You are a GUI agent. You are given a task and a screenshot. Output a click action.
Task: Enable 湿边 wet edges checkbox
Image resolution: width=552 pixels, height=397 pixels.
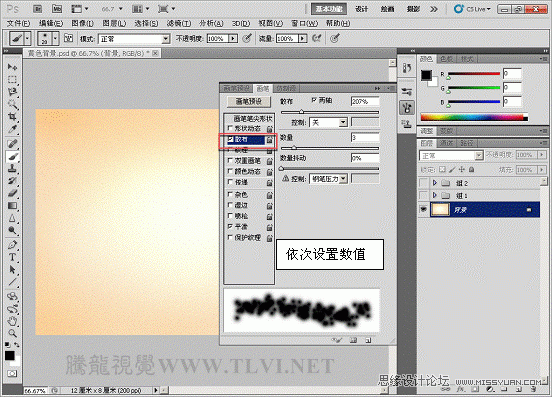pyautogui.click(x=230, y=204)
